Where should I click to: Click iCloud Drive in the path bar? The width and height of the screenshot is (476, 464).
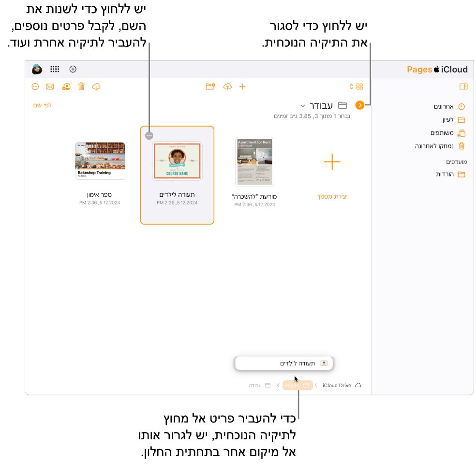pyautogui.click(x=337, y=385)
